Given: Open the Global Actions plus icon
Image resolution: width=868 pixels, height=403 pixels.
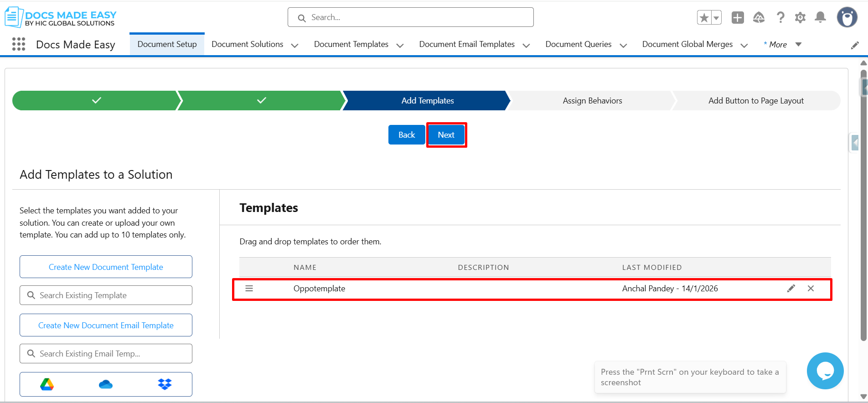Looking at the screenshot, I should pos(737,18).
